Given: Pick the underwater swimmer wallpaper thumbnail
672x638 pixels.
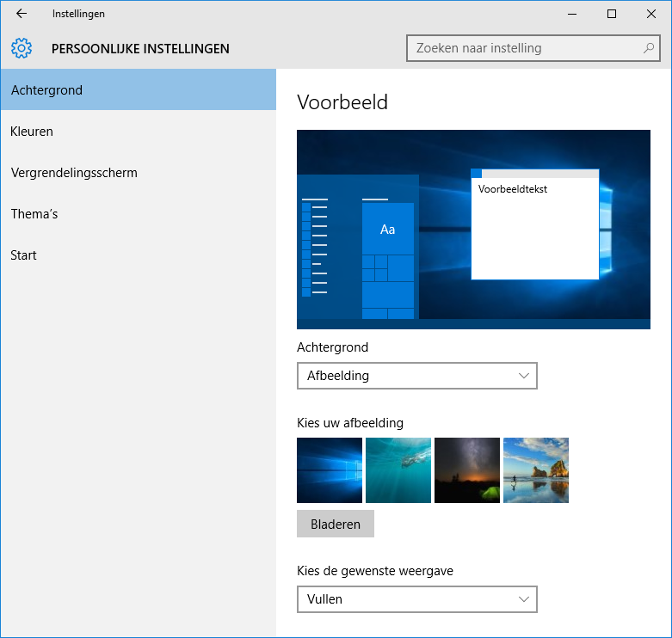Looking at the screenshot, I should point(398,470).
